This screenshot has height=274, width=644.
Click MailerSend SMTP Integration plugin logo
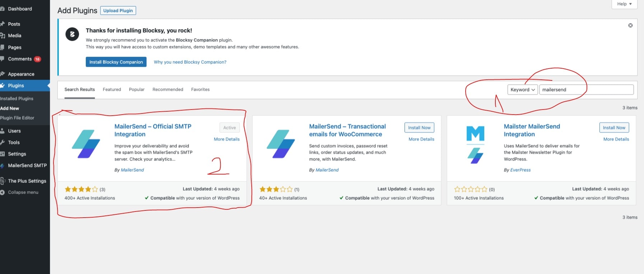point(86,144)
